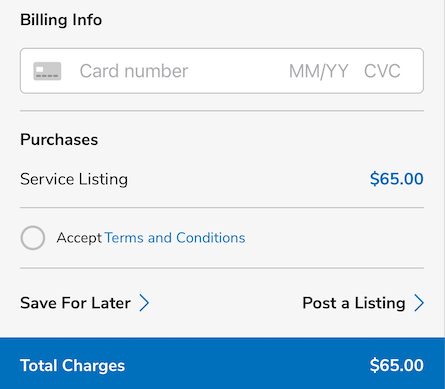The height and width of the screenshot is (389, 445).
Task: Choose Save For Later
Action: (x=75, y=303)
